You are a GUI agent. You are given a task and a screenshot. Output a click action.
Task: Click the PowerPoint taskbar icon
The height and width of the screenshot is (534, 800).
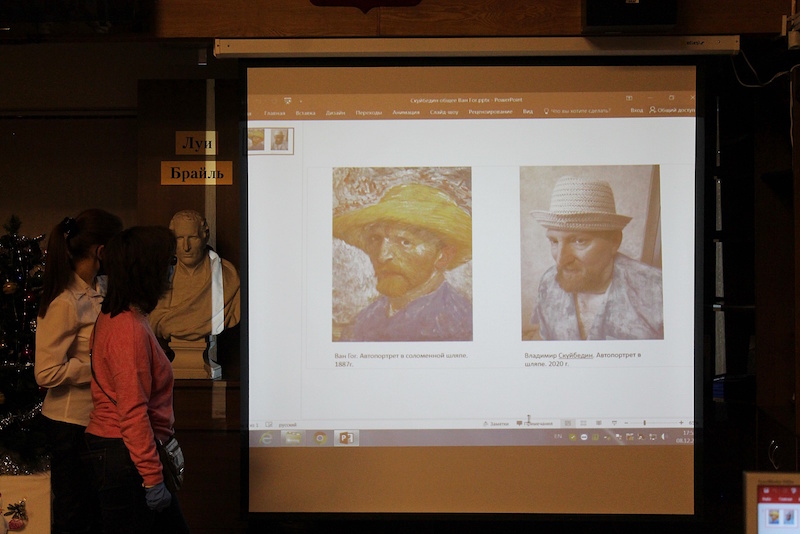pos(346,438)
